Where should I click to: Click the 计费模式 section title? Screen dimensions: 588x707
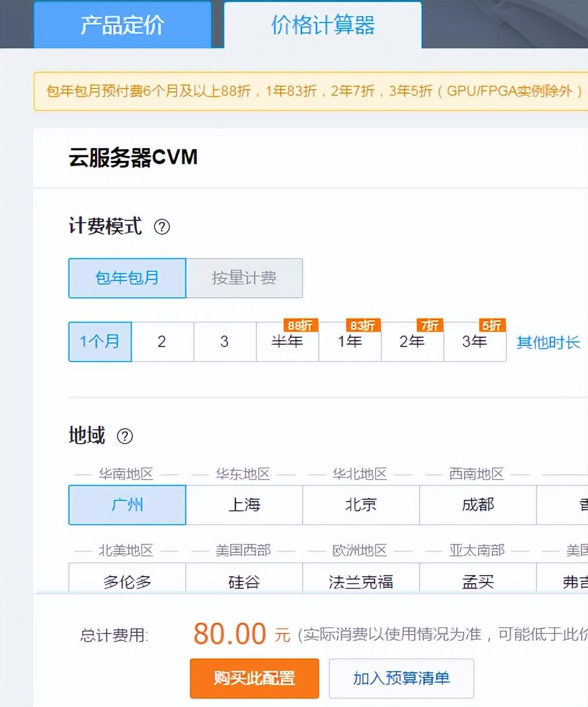(x=105, y=226)
